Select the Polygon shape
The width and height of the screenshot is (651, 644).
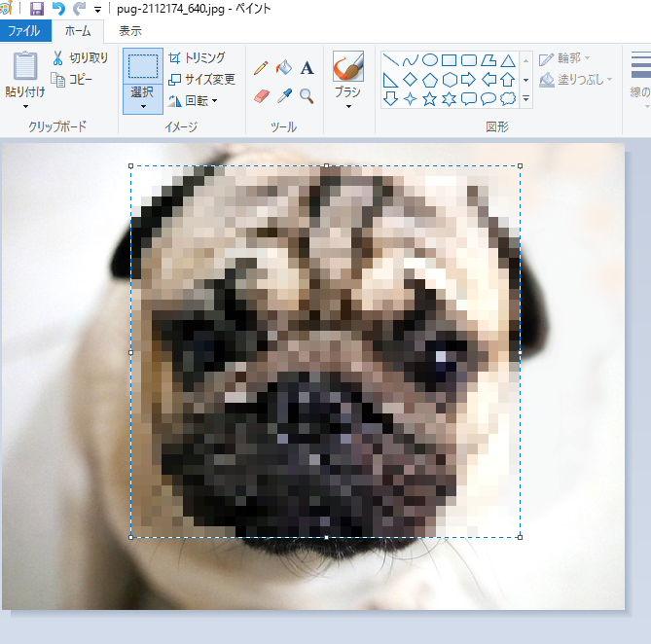click(488, 60)
